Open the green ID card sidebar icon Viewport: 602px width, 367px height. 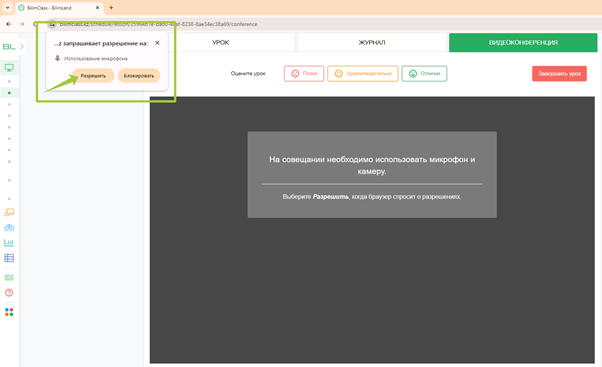pos(9,278)
